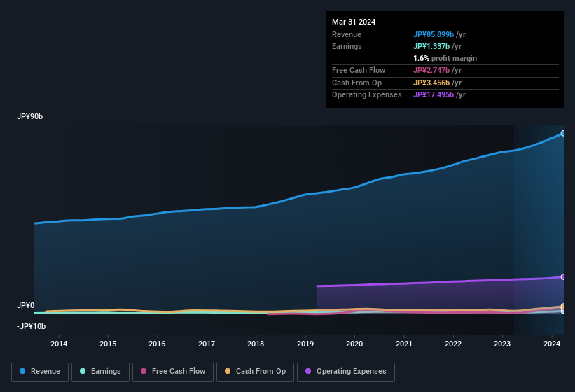Hide the Cash From Op series
575x392 pixels.
255,372
